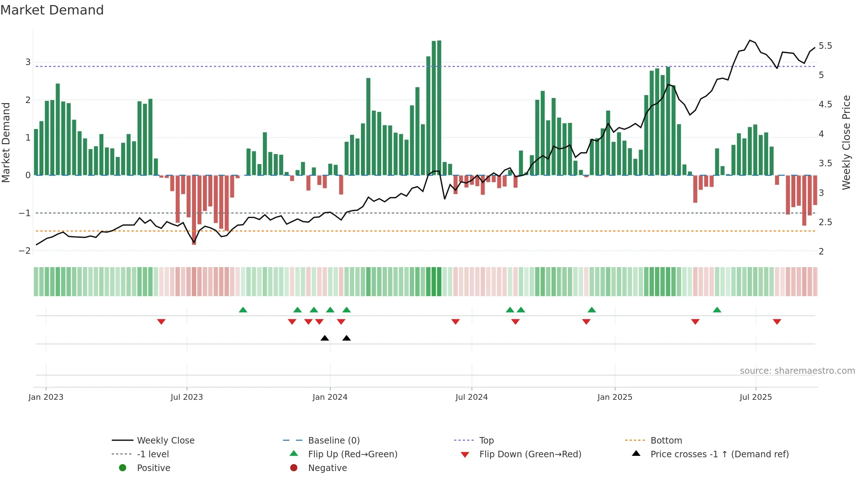
Task: Click the 5.5 price axis label
Action: pos(825,46)
